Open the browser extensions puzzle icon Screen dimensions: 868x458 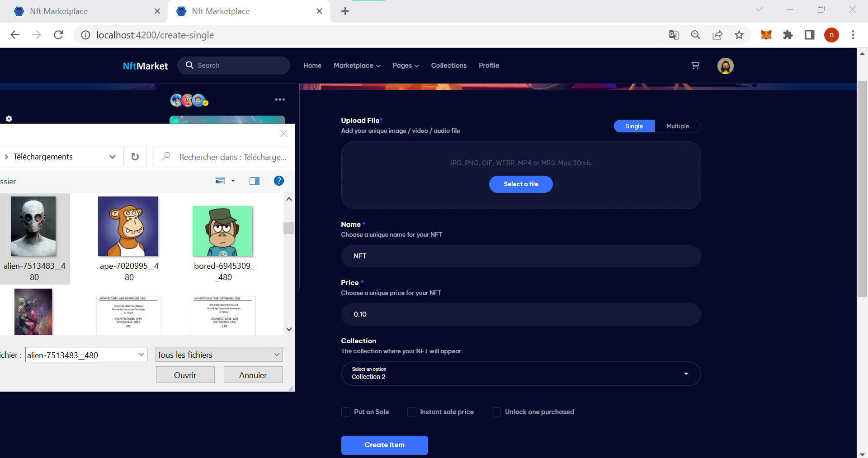click(788, 35)
